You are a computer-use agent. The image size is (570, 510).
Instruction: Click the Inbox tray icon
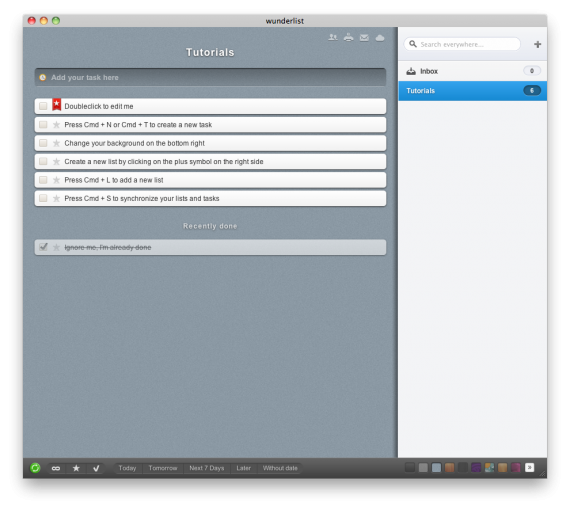(411, 71)
